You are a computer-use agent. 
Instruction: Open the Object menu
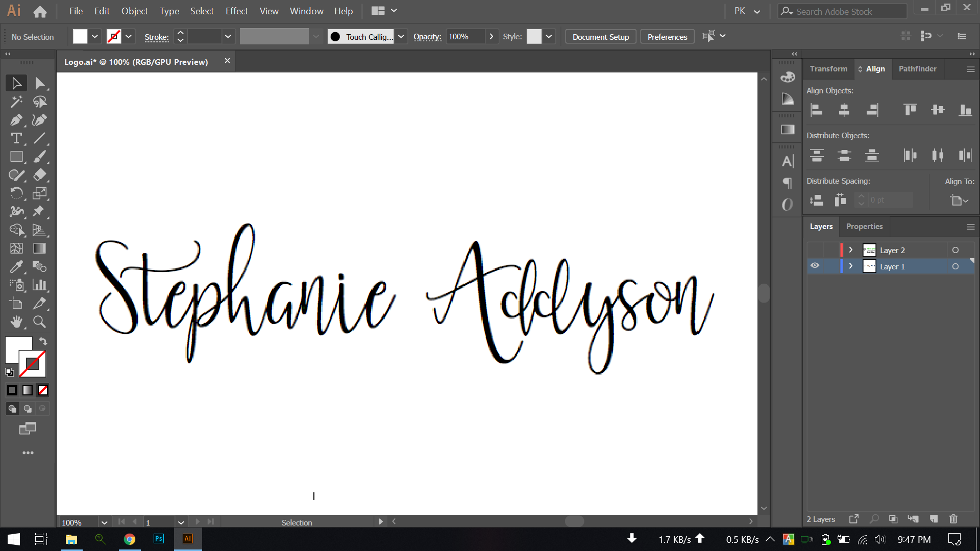click(x=134, y=11)
